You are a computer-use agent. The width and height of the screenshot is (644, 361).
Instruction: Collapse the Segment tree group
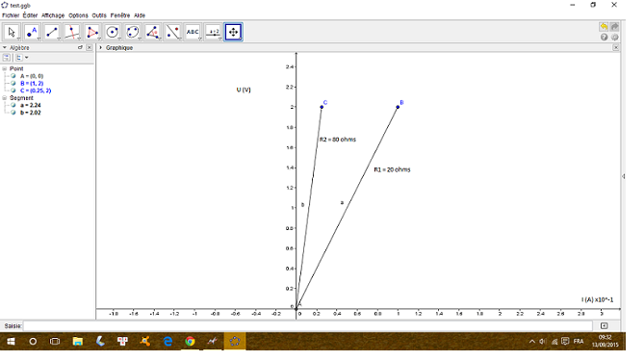(x=5, y=98)
